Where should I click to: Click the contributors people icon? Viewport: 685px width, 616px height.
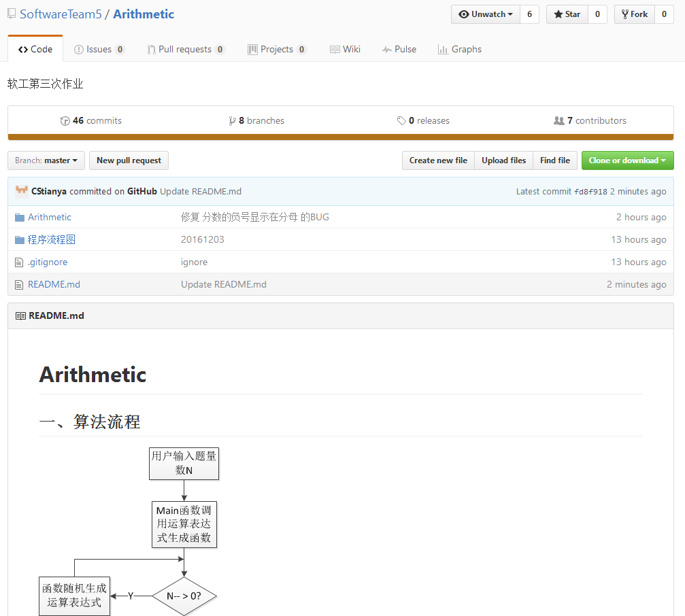coord(559,120)
